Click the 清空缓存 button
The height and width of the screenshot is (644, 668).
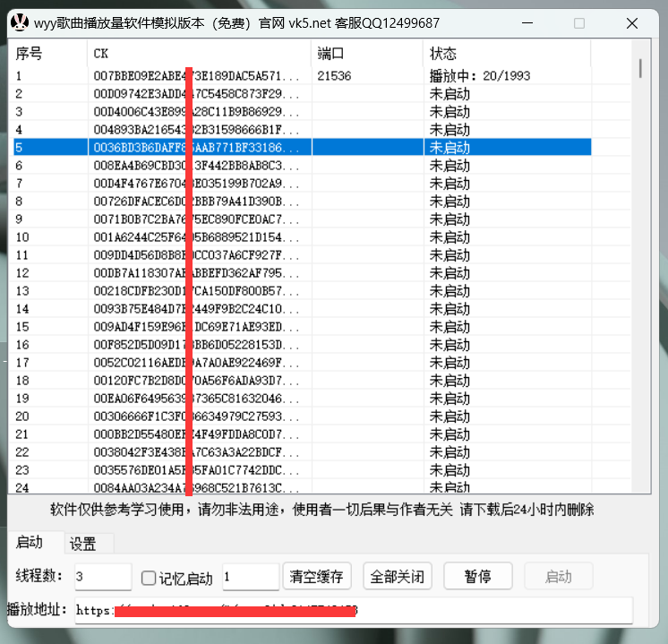pos(316,576)
